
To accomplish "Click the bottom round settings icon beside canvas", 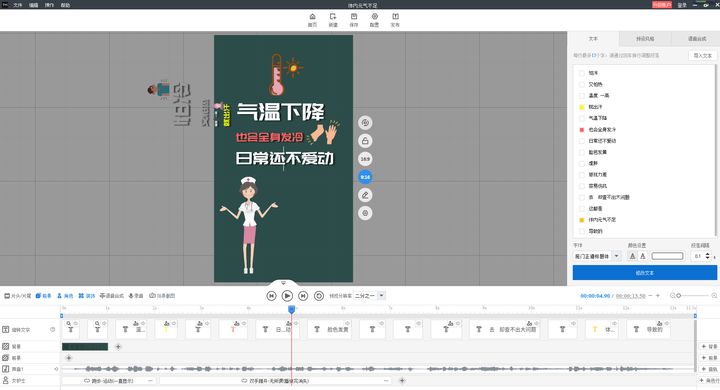I will tap(365, 213).
